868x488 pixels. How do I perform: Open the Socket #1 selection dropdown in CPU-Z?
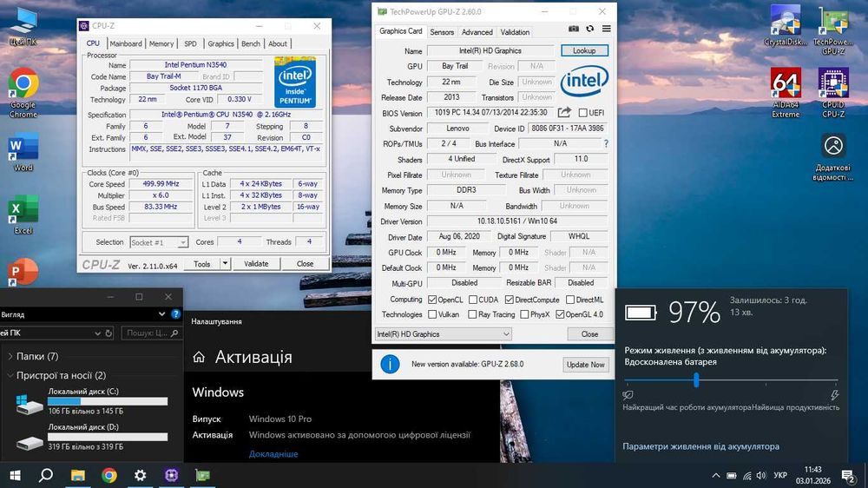tap(159, 242)
